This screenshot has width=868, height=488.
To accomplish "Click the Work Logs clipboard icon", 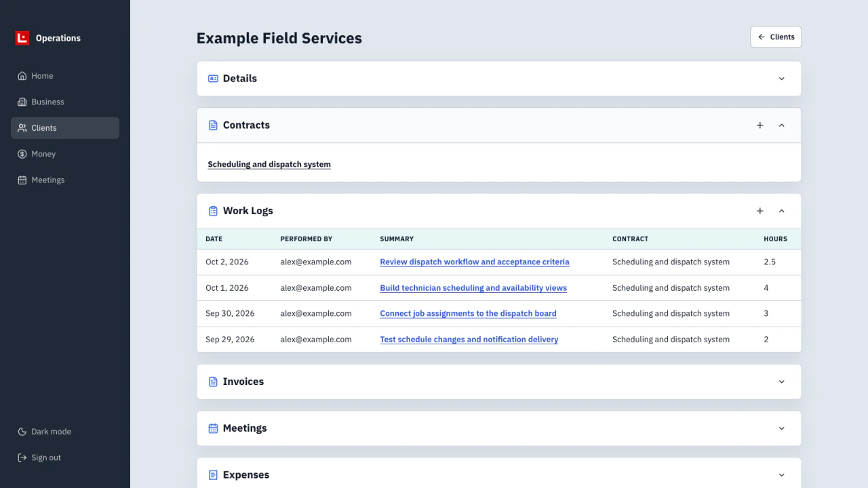I will [213, 211].
